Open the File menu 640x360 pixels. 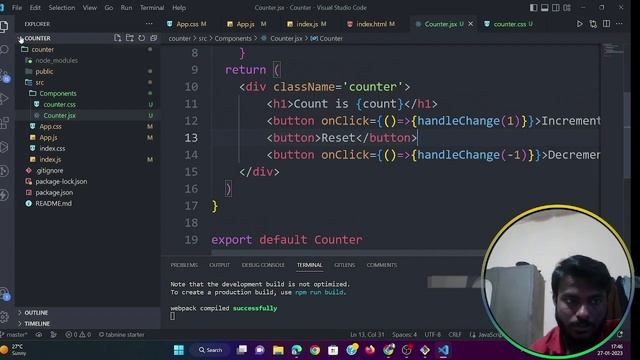pos(17,8)
